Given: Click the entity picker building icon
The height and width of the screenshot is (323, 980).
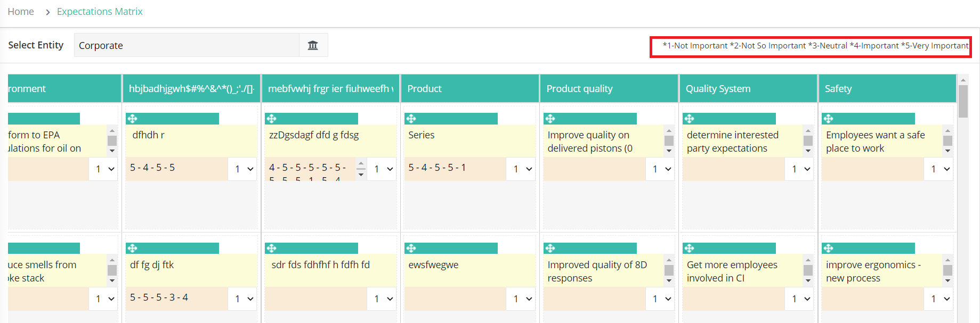Looking at the screenshot, I should (x=313, y=45).
